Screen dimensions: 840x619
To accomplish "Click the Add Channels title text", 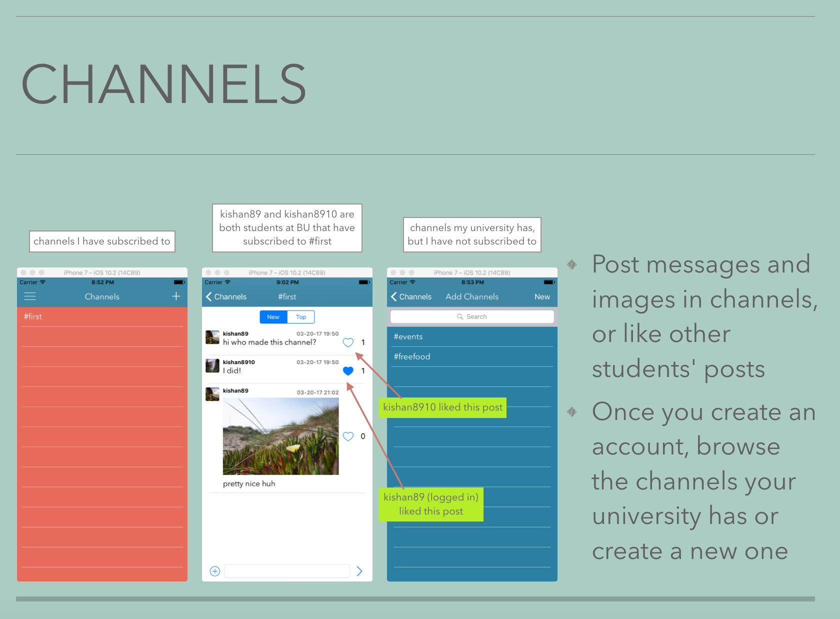I will tap(472, 296).
